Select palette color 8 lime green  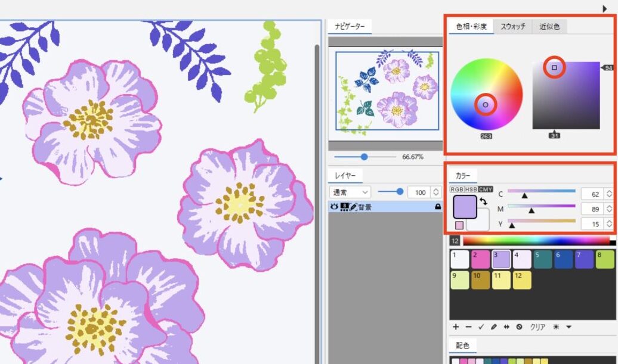coord(605,259)
